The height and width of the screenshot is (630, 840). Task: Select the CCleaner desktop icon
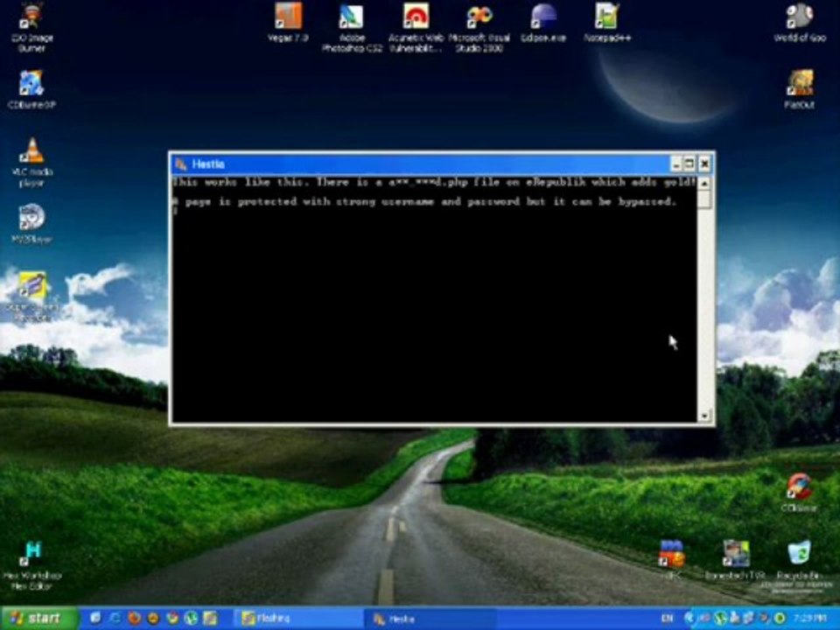pos(799,492)
